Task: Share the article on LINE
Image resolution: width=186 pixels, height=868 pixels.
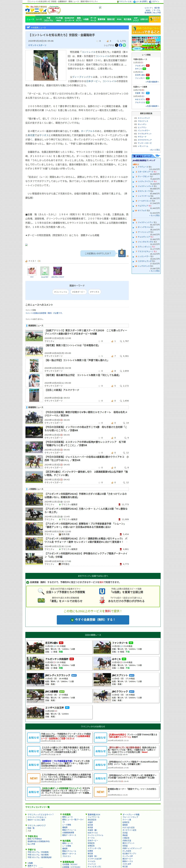Action: click(x=124, y=45)
